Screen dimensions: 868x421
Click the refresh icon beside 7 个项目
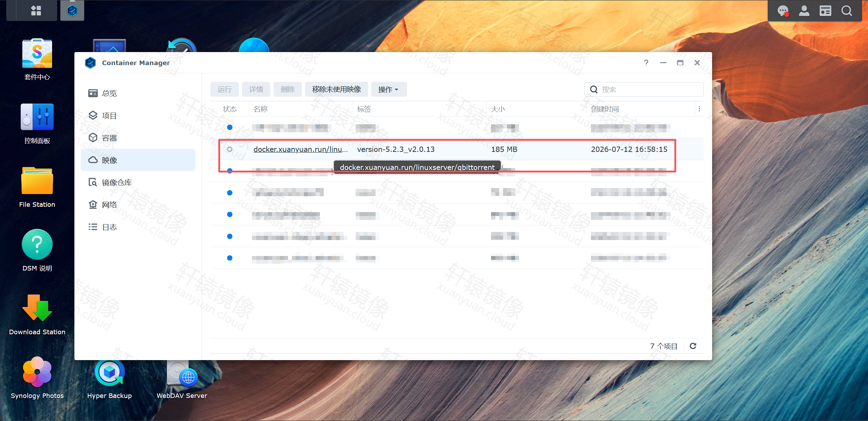click(693, 346)
